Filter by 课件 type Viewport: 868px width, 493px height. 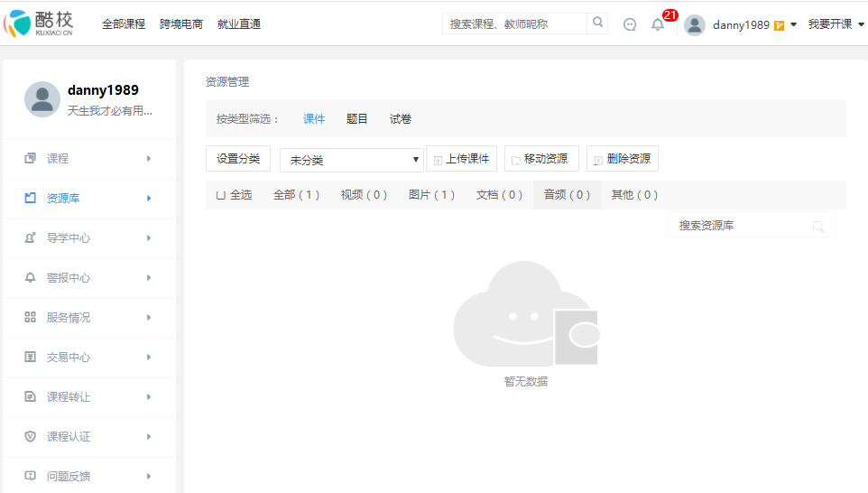coord(314,119)
